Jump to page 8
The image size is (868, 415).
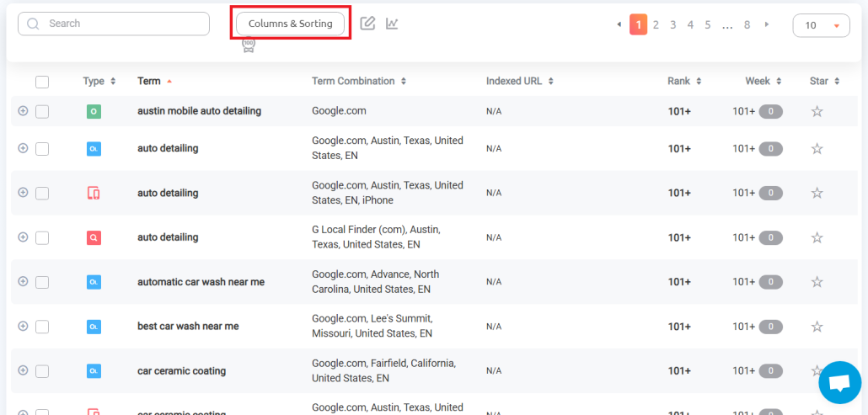(747, 25)
